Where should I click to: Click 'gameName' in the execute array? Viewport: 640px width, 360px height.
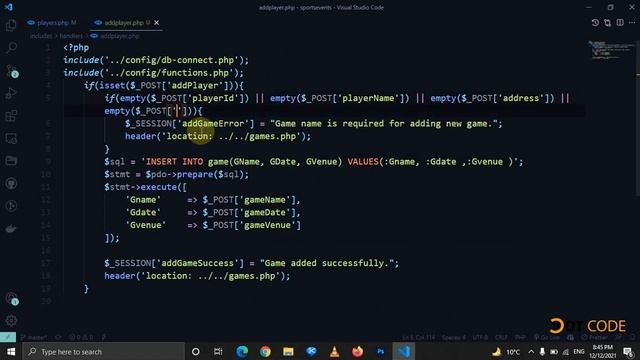point(264,200)
